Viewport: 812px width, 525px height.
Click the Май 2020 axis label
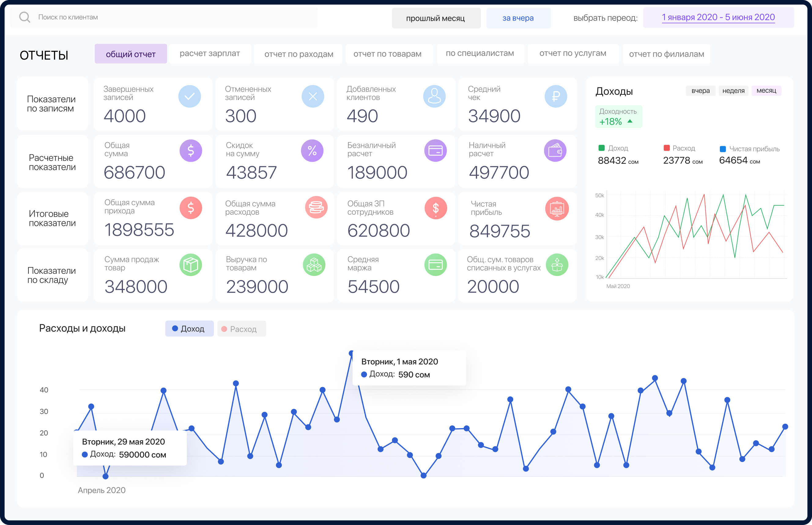point(618,287)
